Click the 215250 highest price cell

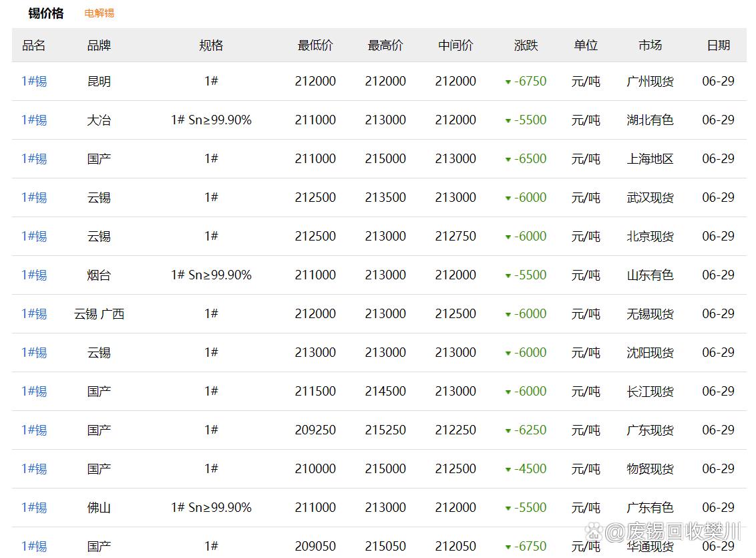385,430
